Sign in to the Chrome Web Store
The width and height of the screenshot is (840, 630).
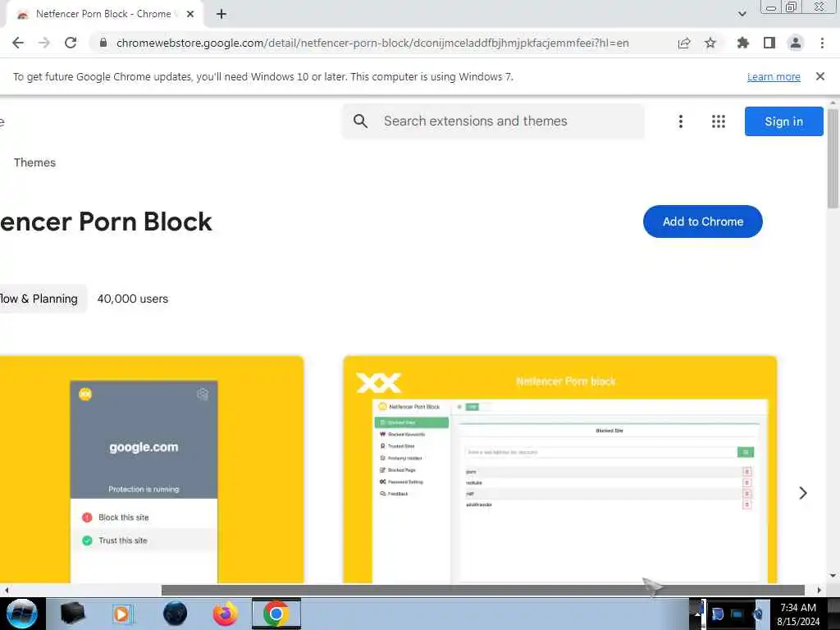click(x=783, y=121)
